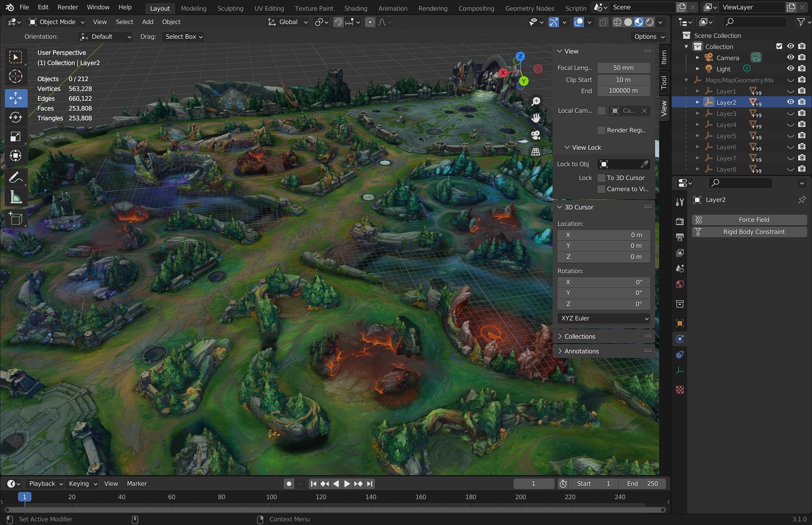Expand the Collections panel
This screenshot has height=525, width=812.
(x=580, y=336)
